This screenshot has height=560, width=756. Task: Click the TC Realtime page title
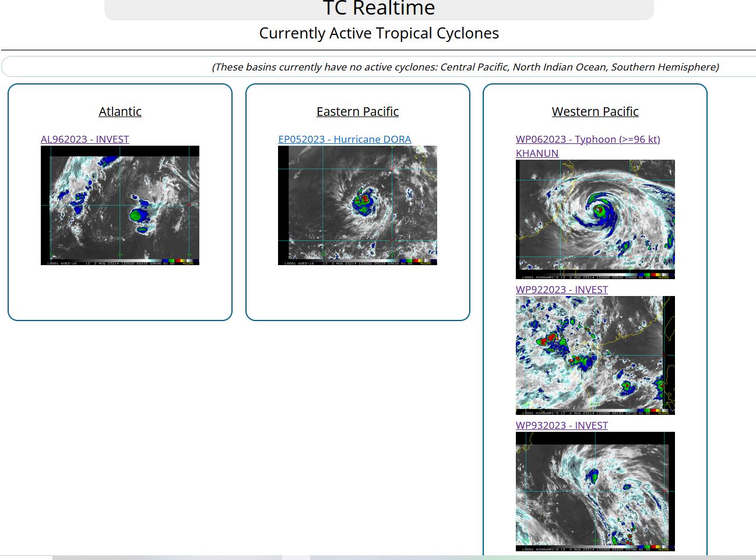[x=379, y=9]
